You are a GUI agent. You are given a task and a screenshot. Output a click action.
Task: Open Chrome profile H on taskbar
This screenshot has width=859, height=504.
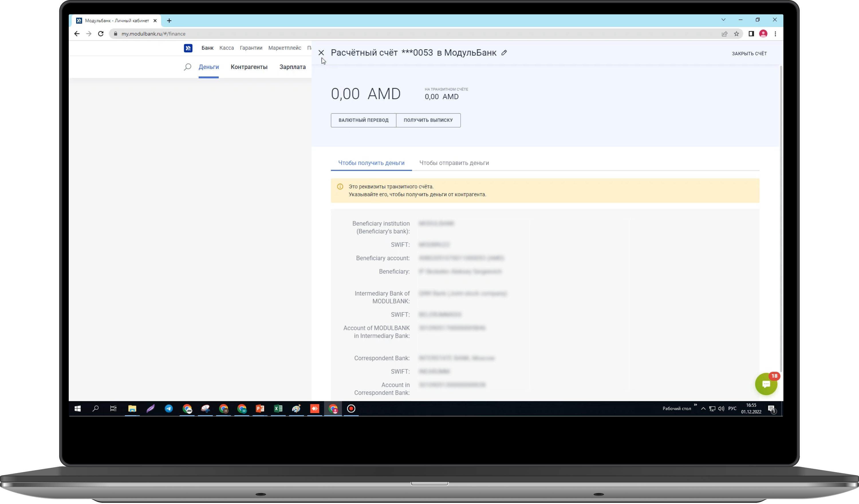224,409
